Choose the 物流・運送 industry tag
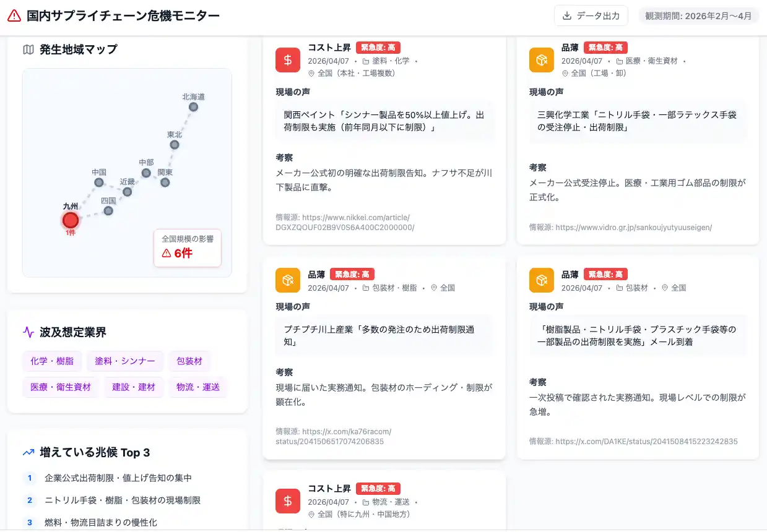The width and height of the screenshot is (767, 532). 198,387
